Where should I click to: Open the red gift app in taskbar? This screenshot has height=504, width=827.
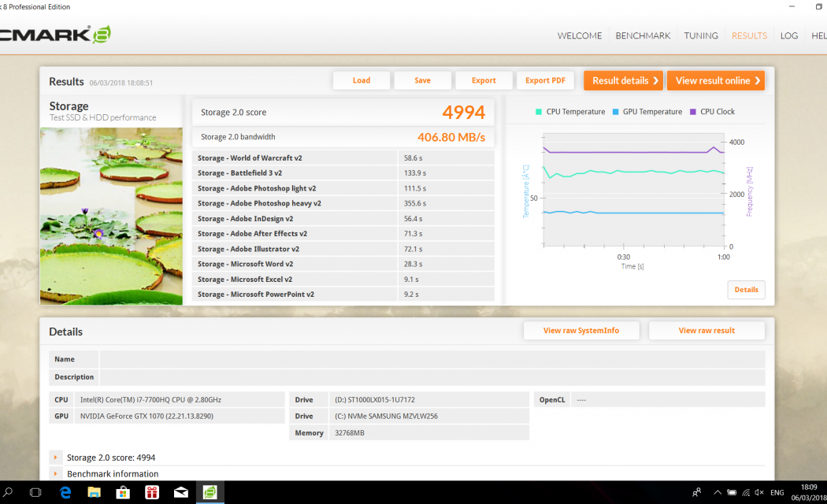point(152,492)
